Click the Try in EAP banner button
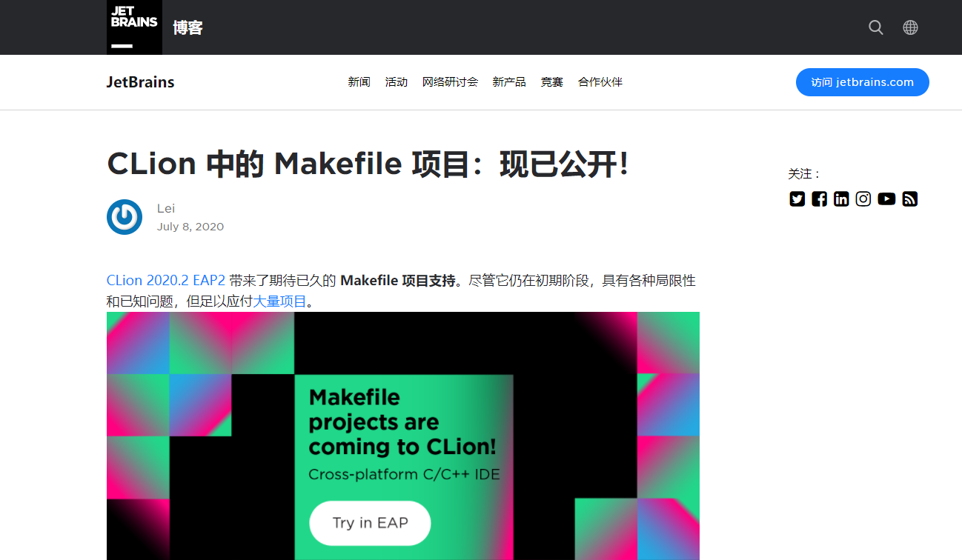 [x=370, y=523]
